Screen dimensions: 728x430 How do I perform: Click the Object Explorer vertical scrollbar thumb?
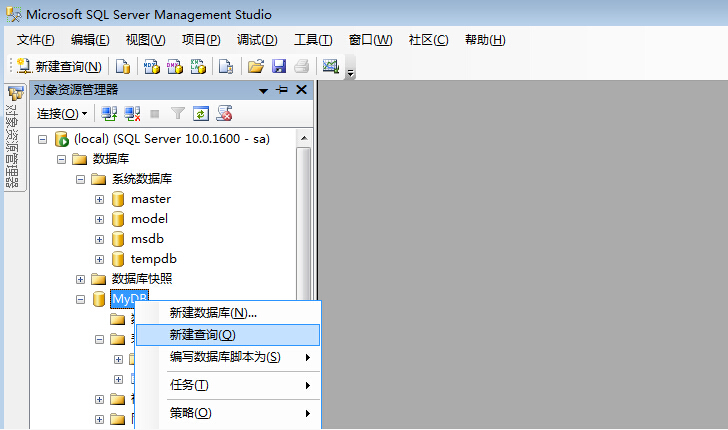(x=304, y=223)
